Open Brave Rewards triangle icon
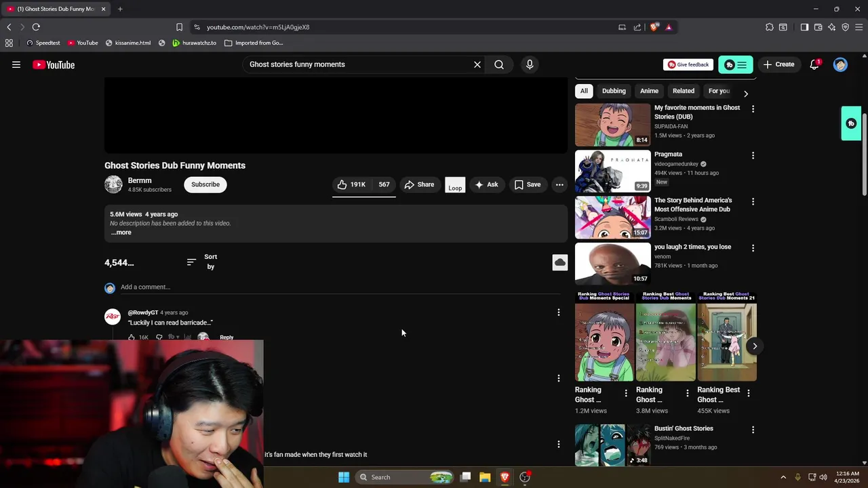Viewport: 868px width, 488px height. pos(669,27)
